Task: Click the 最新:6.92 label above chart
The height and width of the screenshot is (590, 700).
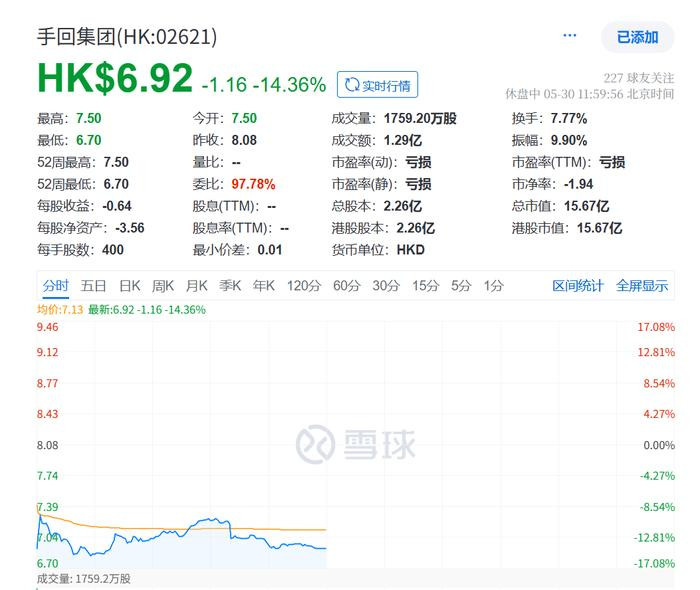Action: [146, 309]
